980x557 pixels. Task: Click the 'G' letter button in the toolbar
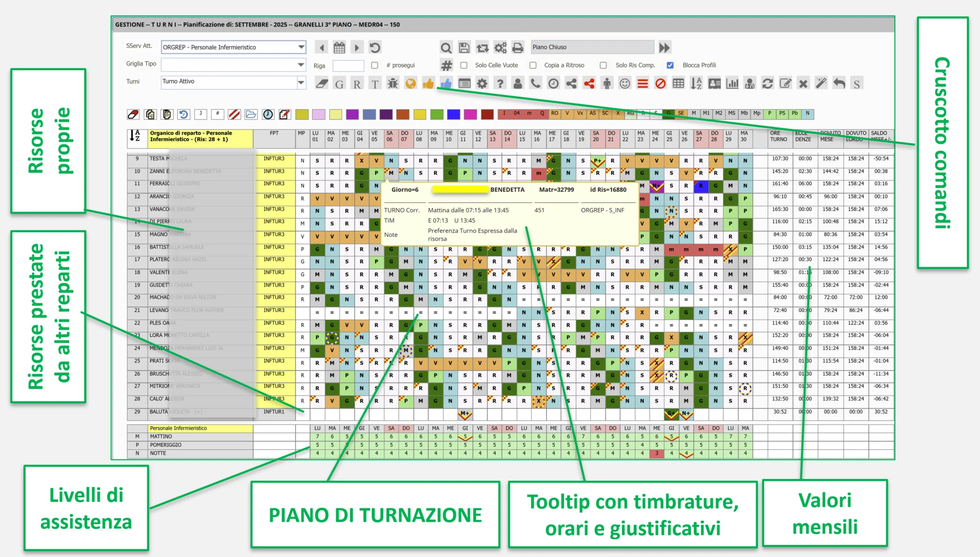[x=339, y=84]
